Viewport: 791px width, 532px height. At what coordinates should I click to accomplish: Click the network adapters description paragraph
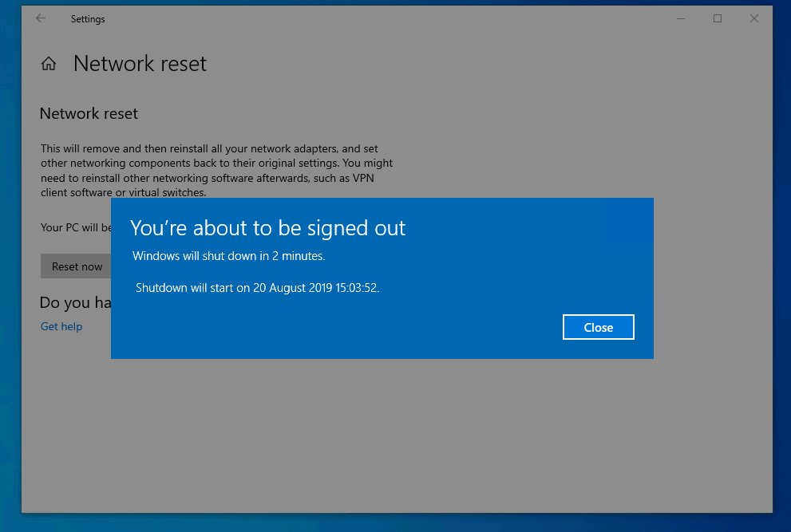pos(217,171)
